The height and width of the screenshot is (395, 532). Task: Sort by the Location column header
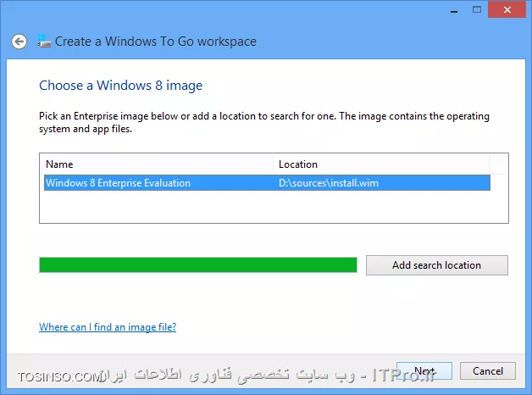381,164
